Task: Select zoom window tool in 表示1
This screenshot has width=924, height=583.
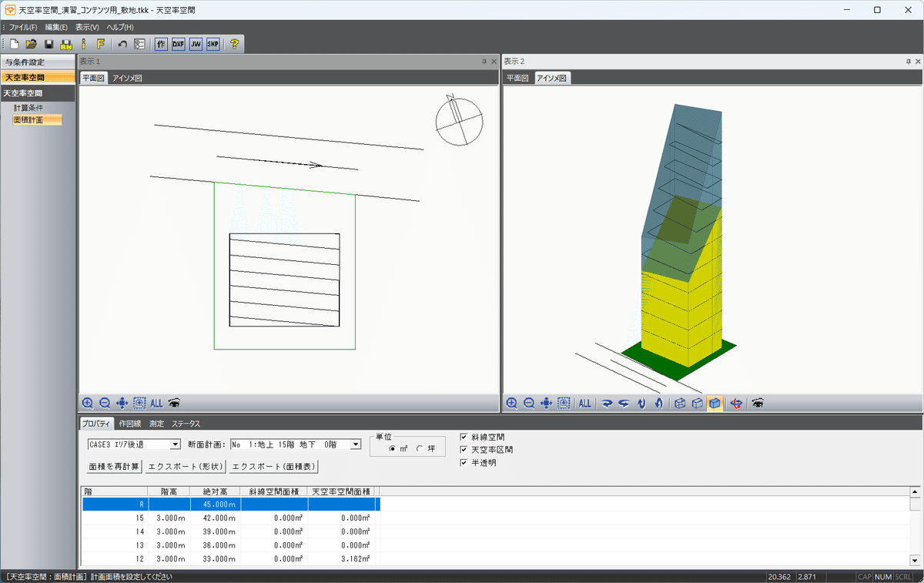Action: pos(139,403)
